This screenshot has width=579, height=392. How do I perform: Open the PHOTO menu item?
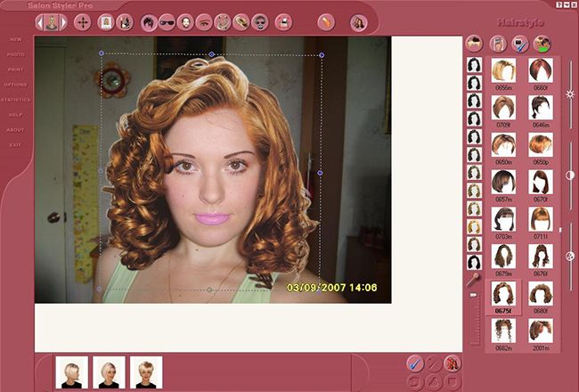tap(16, 54)
